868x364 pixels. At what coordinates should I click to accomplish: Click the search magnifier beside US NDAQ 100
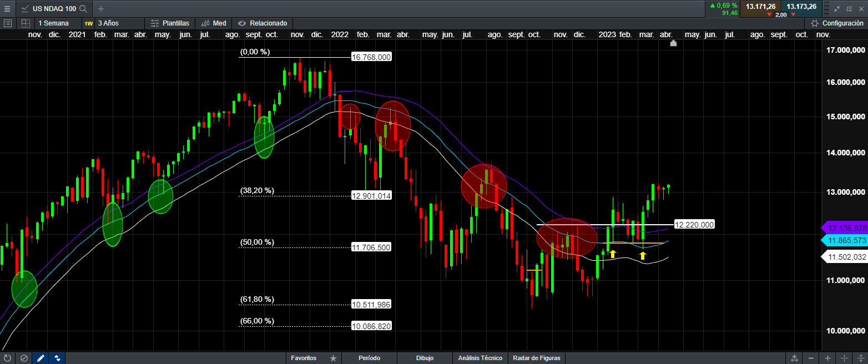(x=83, y=9)
